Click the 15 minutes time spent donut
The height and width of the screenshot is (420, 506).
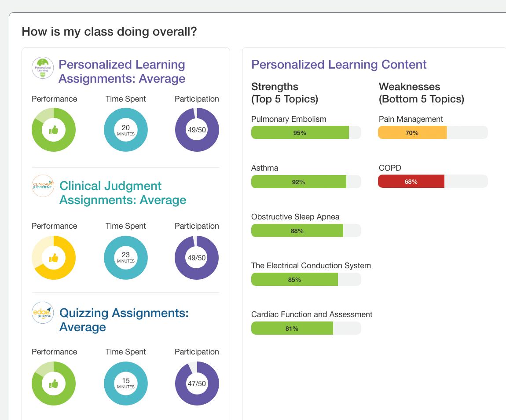(126, 383)
